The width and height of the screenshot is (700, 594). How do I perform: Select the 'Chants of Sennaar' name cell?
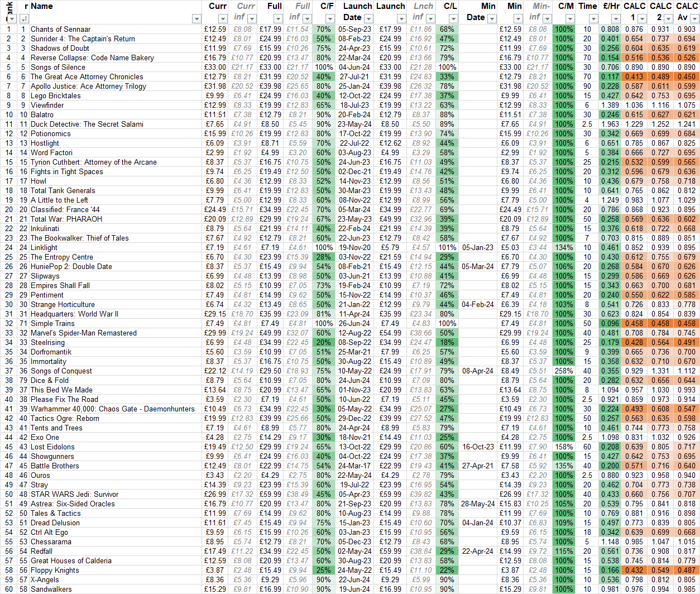click(116, 29)
